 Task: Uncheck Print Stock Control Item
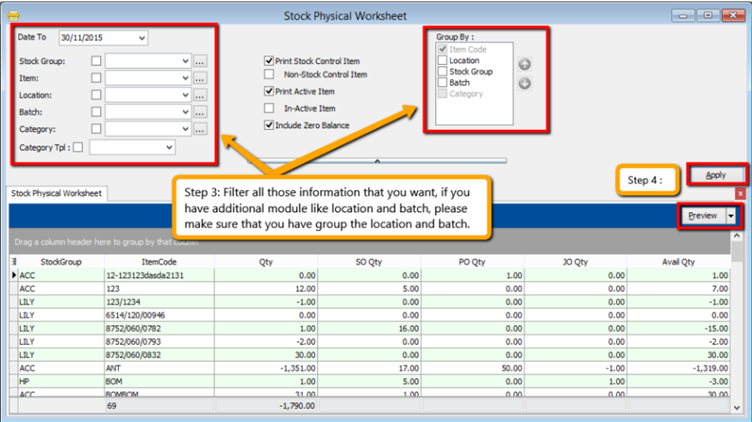click(269, 61)
